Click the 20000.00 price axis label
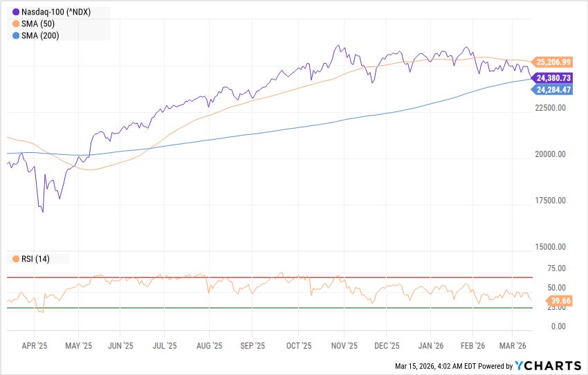This screenshot has width=588, height=375. [550, 154]
